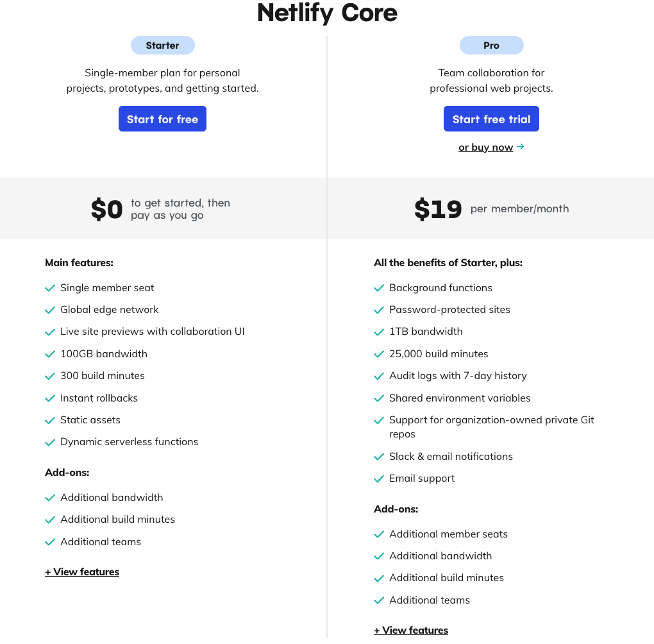Viewport: 654px width, 644px height.
Task: Expand View features under the Starter plan
Action: (x=82, y=572)
